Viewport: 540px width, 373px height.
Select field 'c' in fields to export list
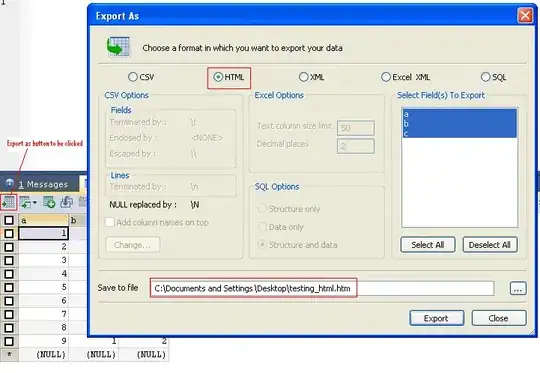[459, 133]
